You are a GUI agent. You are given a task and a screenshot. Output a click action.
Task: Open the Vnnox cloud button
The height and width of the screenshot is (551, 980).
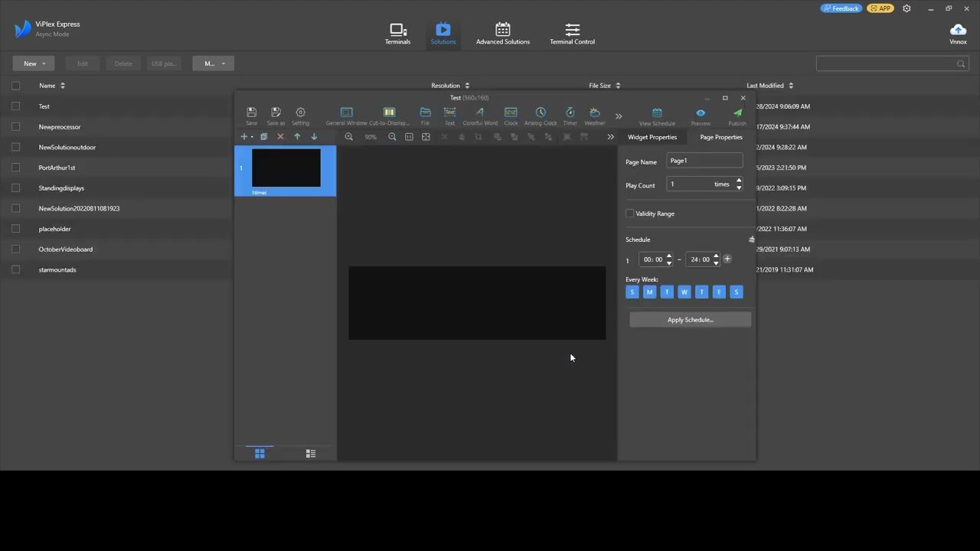[958, 33]
